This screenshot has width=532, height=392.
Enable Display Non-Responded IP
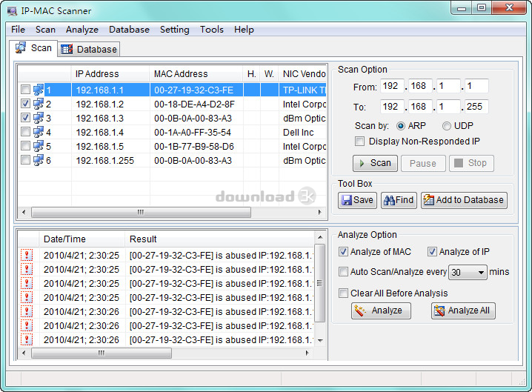tap(359, 142)
